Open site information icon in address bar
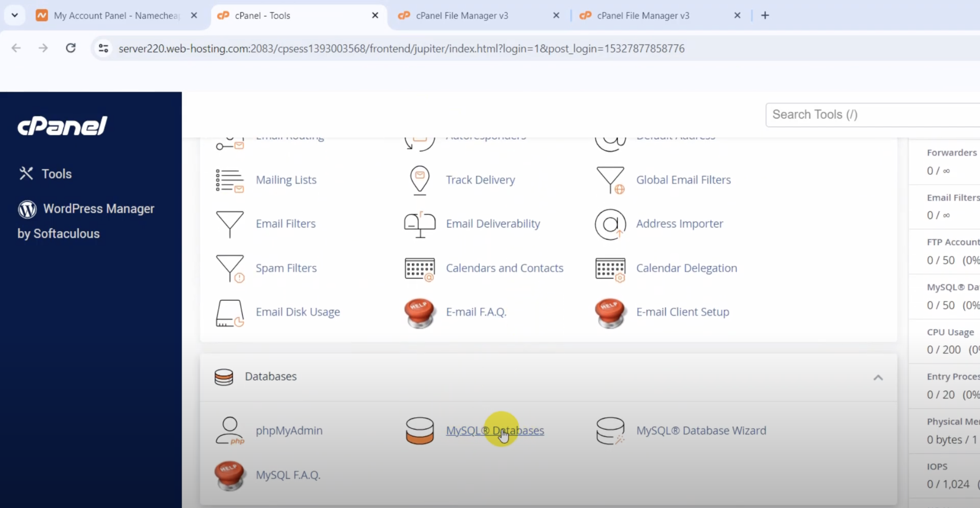The image size is (980, 508). (x=104, y=48)
